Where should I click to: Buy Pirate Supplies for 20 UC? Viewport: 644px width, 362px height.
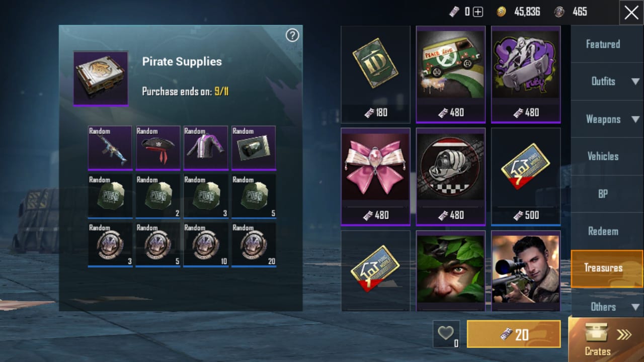[514, 334]
